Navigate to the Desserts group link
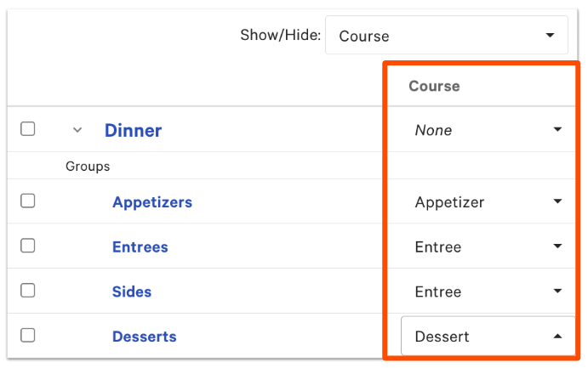 145,337
